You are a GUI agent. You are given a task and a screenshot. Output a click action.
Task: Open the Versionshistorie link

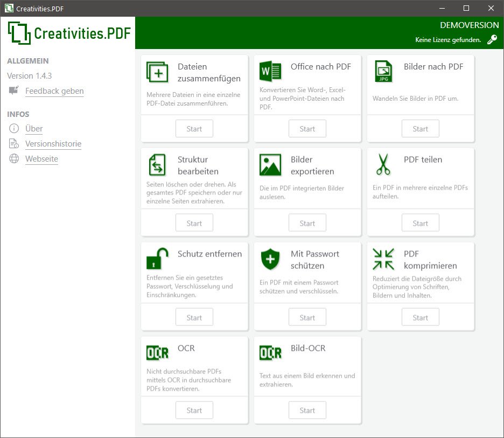pos(53,144)
